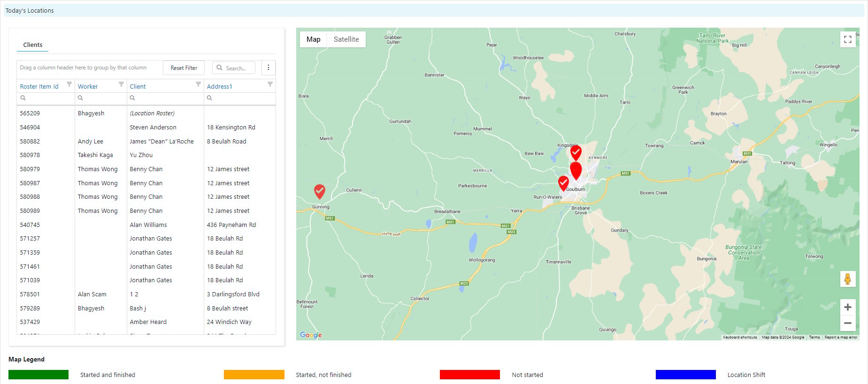Sort by Client column header

[x=138, y=87]
